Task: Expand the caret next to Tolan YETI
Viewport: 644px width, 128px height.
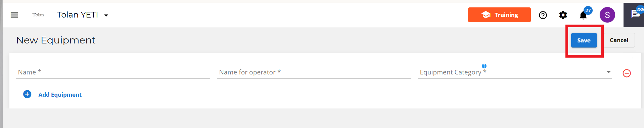Action: point(106,15)
